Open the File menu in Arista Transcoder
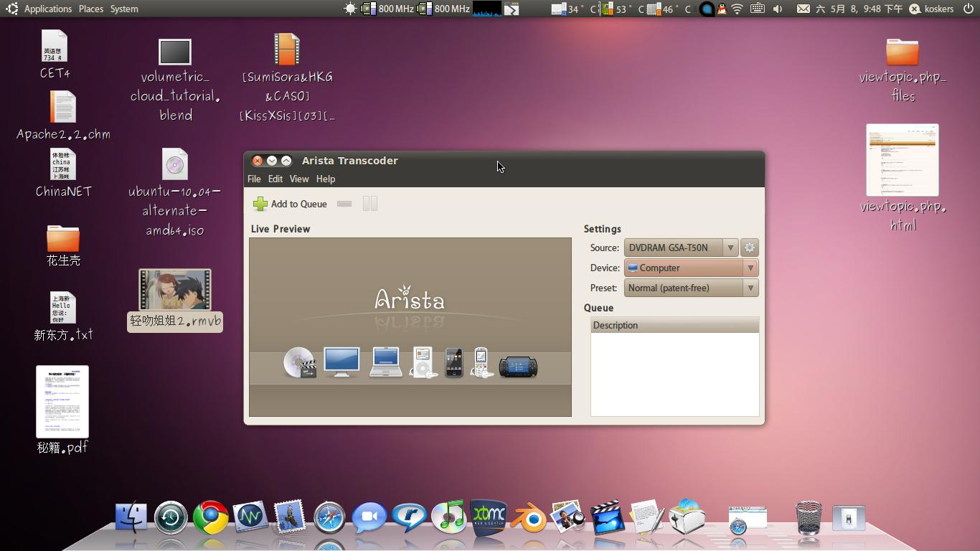Screen dimensions: 980x551 (254, 179)
